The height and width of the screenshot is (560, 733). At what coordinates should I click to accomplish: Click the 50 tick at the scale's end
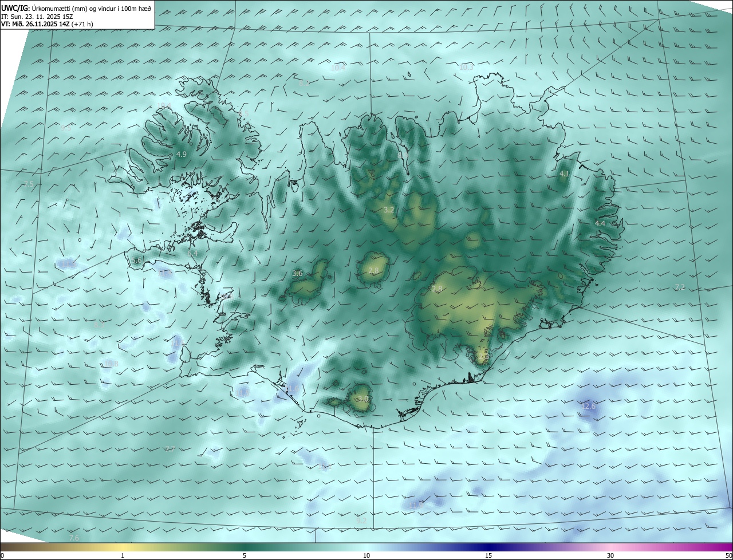pyautogui.click(x=728, y=555)
